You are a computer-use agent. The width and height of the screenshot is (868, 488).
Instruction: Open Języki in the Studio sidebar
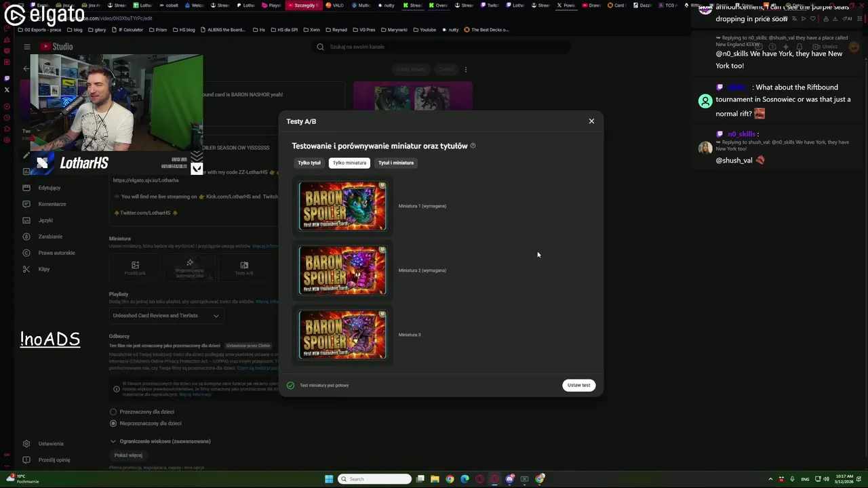pos(45,220)
